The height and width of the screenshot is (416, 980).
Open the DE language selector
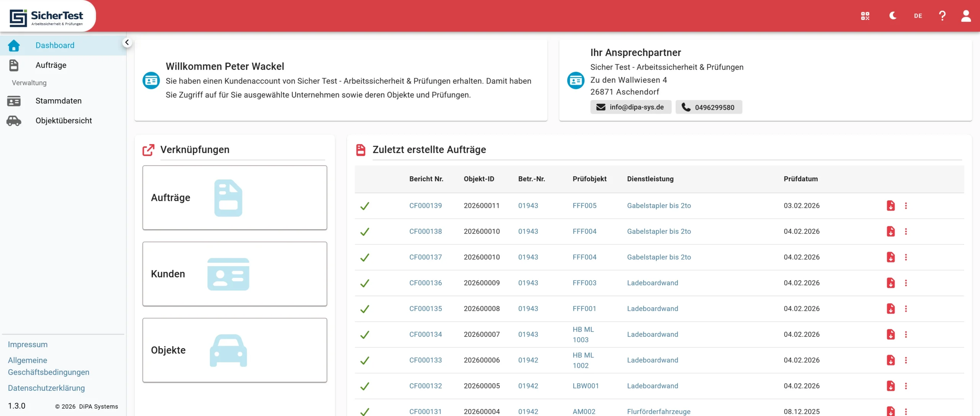pyautogui.click(x=918, y=16)
